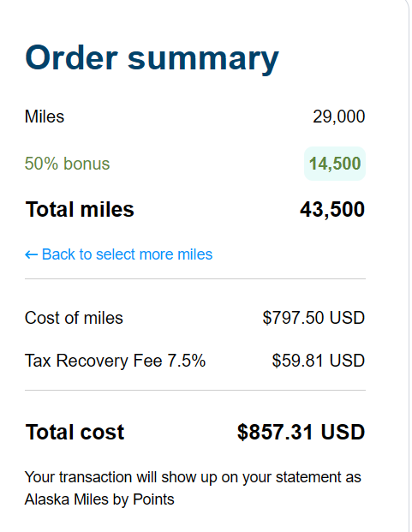Click the divider line above Total cost

(195, 390)
